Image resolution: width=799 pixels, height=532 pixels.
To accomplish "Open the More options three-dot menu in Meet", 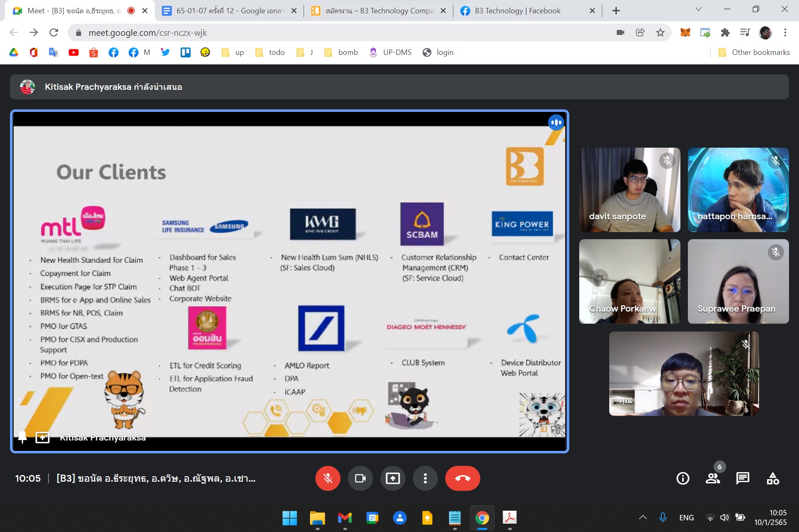I will tap(425, 478).
